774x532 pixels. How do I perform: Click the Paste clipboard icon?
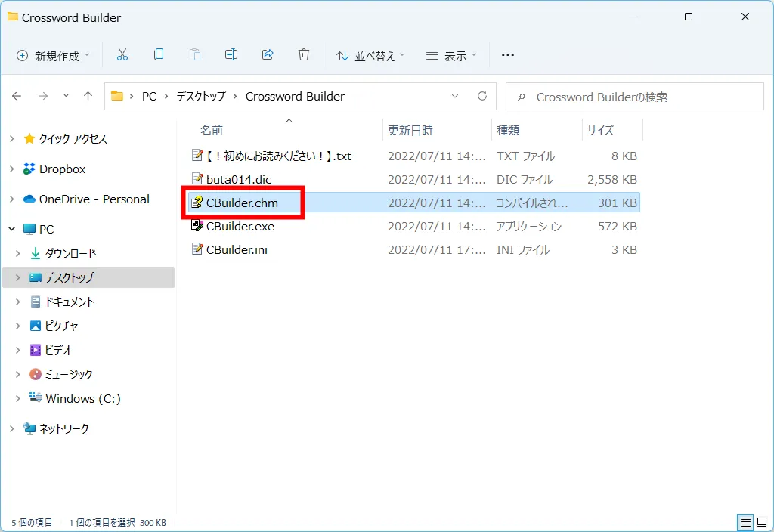(x=195, y=54)
